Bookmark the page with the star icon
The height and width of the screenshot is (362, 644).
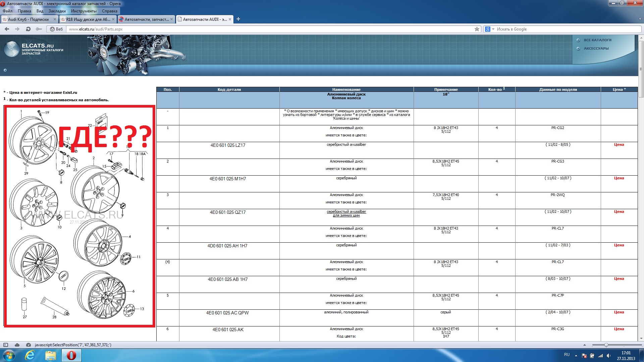tap(477, 29)
